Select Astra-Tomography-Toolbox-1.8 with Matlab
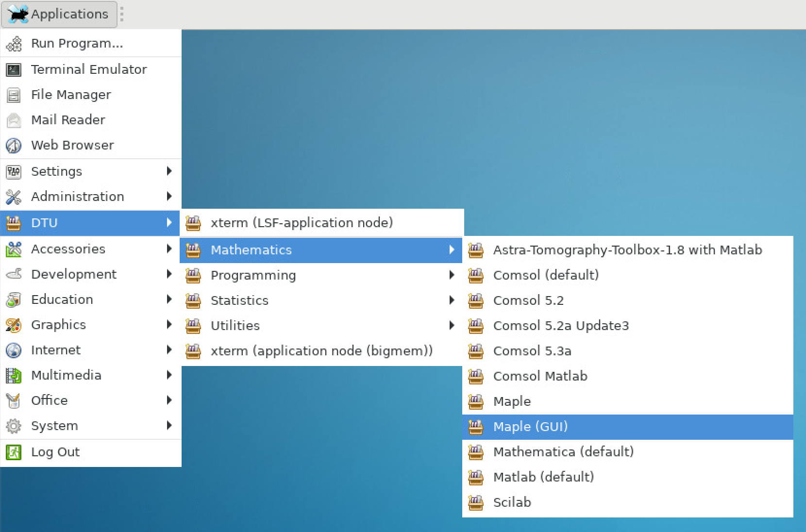The width and height of the screenshot is (806, 532). coord(627,250)
